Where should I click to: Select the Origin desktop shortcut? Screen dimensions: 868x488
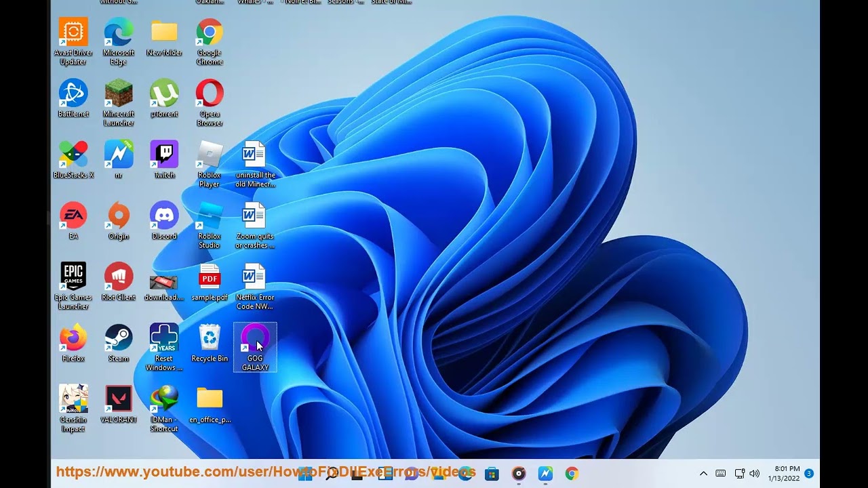coord(119,221)
